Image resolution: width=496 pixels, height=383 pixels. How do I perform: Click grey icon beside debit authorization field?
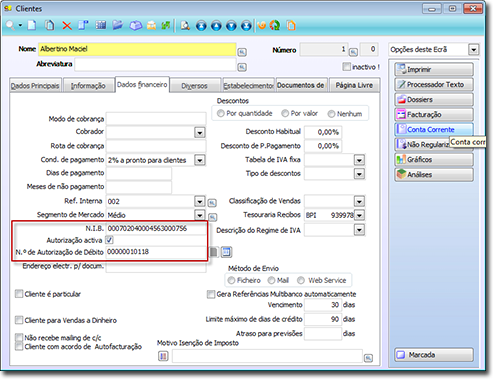pos(214,252)
